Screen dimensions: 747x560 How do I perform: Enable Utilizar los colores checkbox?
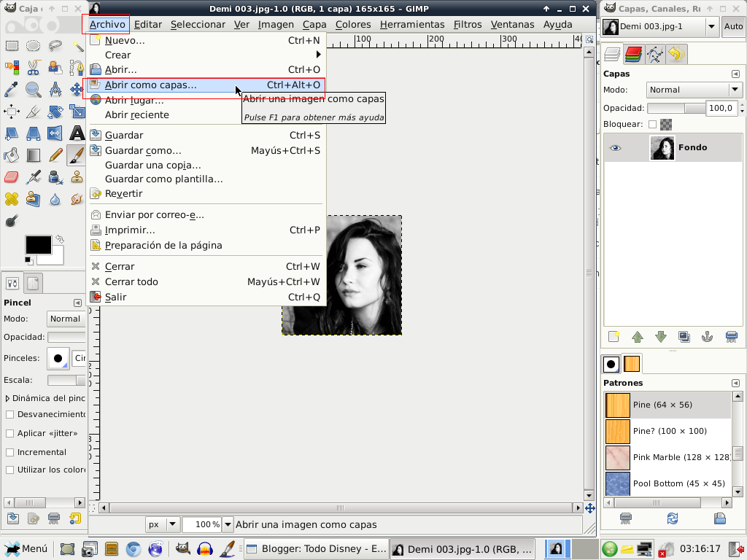tap(9, 470)
